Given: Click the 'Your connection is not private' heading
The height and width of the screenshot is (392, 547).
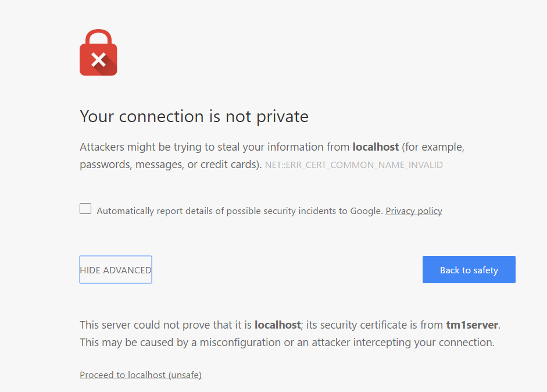Looking at the screenshot, I should (194, 116).
